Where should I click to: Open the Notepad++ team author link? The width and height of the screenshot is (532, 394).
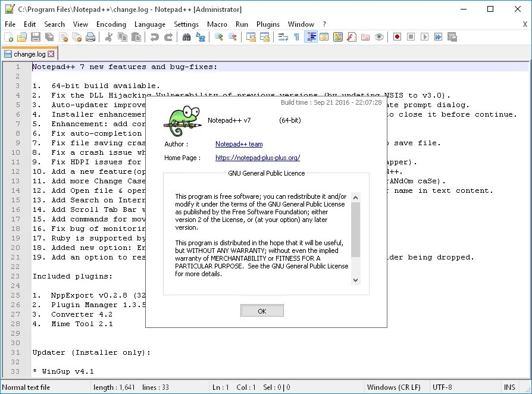[239, 144]
